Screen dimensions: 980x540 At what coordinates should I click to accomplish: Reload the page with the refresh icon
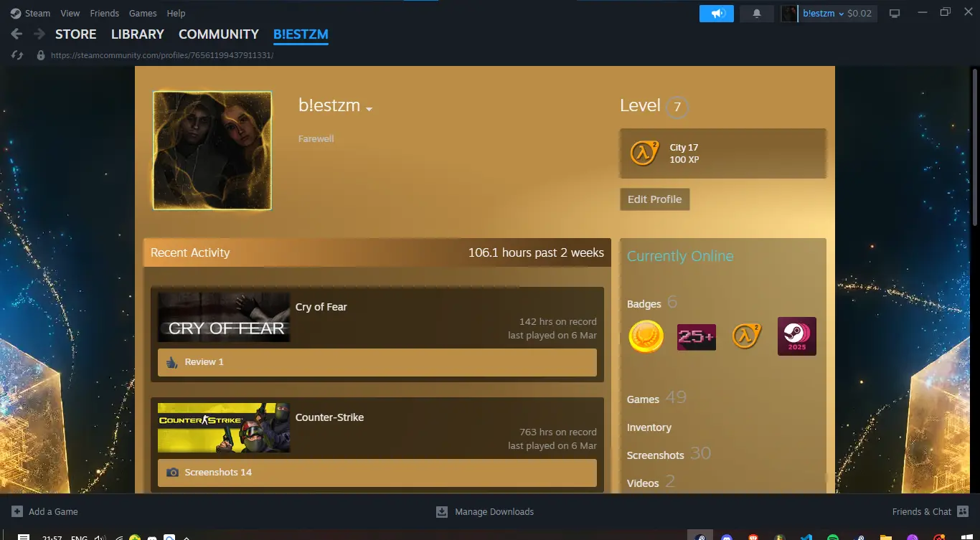point(17,55)
